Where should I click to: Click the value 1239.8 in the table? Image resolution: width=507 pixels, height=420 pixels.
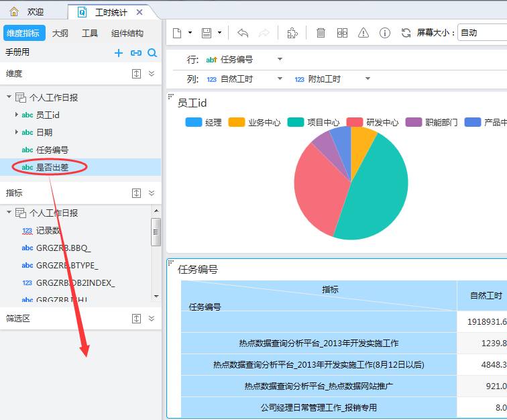[x=494, y=343]
